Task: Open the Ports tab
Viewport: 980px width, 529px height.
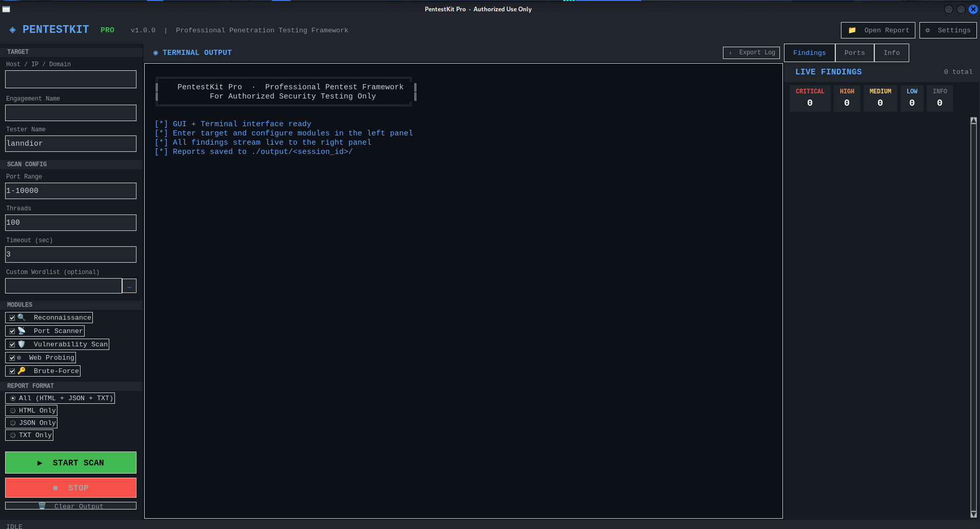Action: coord(854,53)
